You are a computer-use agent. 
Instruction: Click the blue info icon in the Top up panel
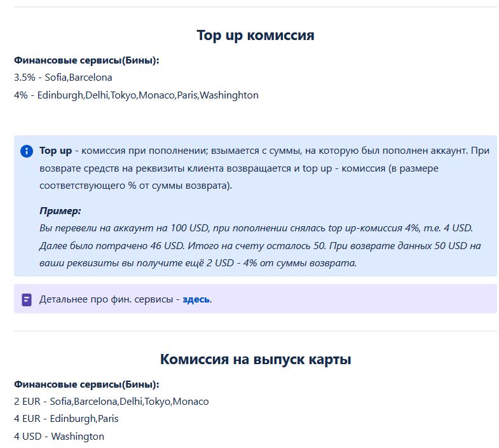pos(27,151)
